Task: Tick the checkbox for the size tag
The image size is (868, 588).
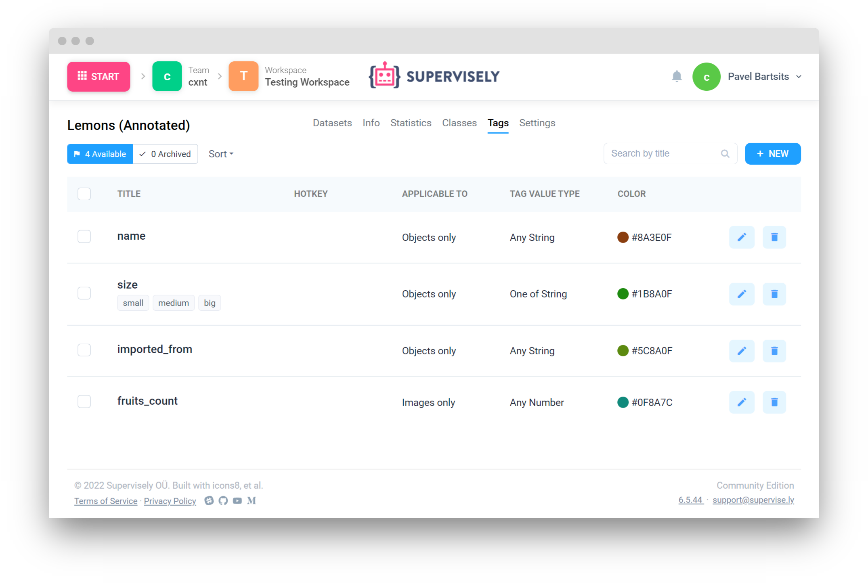Action: coord(84,293)
